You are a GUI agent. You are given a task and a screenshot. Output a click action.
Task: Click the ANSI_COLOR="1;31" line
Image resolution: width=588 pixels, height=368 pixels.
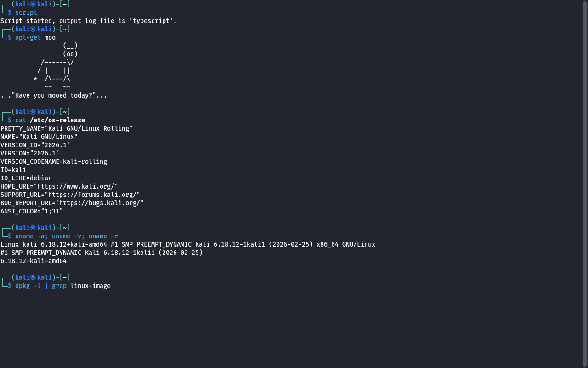click(31, 211)
